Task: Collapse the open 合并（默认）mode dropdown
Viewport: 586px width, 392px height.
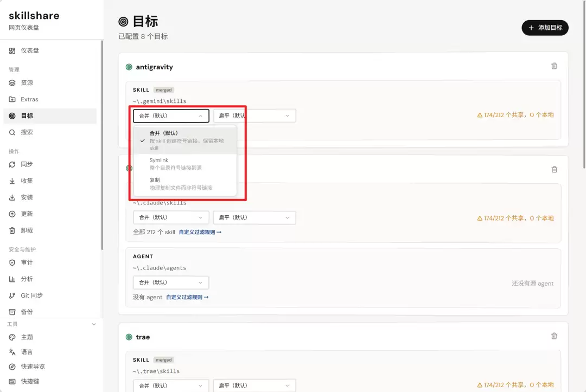Action: point(171,115)
